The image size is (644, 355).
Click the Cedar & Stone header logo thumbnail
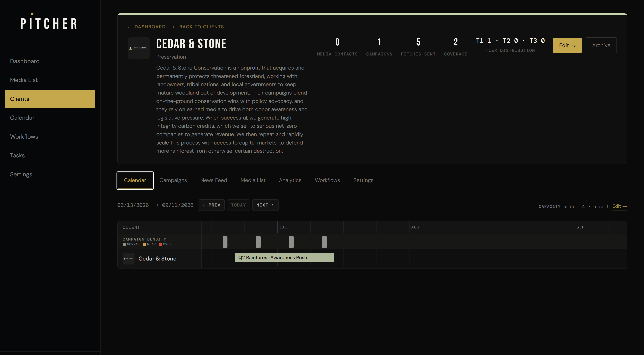point(139,48)
